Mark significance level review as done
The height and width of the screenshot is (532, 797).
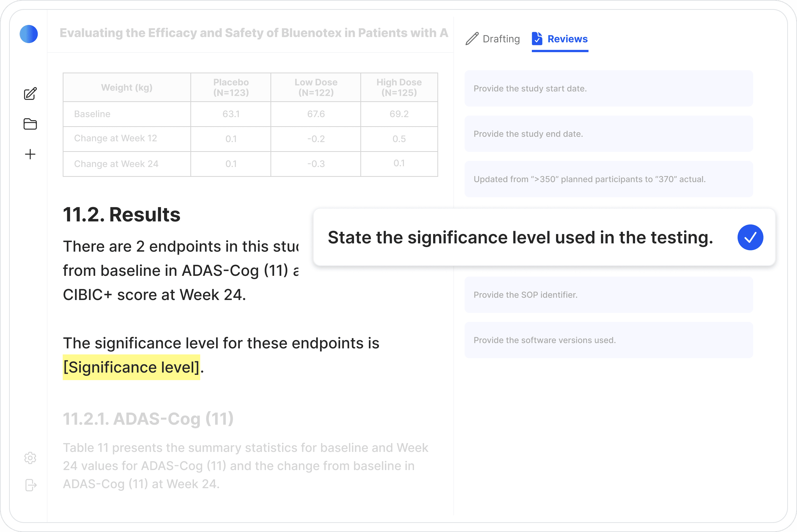(750, 237)
